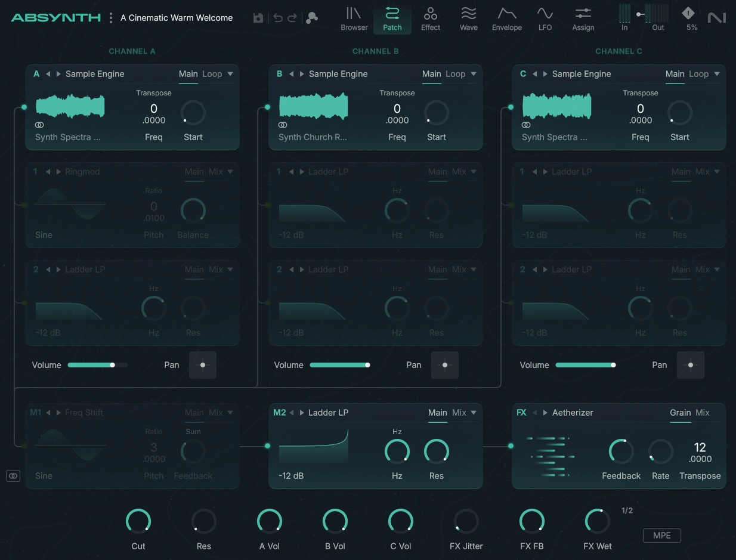Open dropdown arrow of M1 Freq Shift
The image size is (736, 560).
230,413
